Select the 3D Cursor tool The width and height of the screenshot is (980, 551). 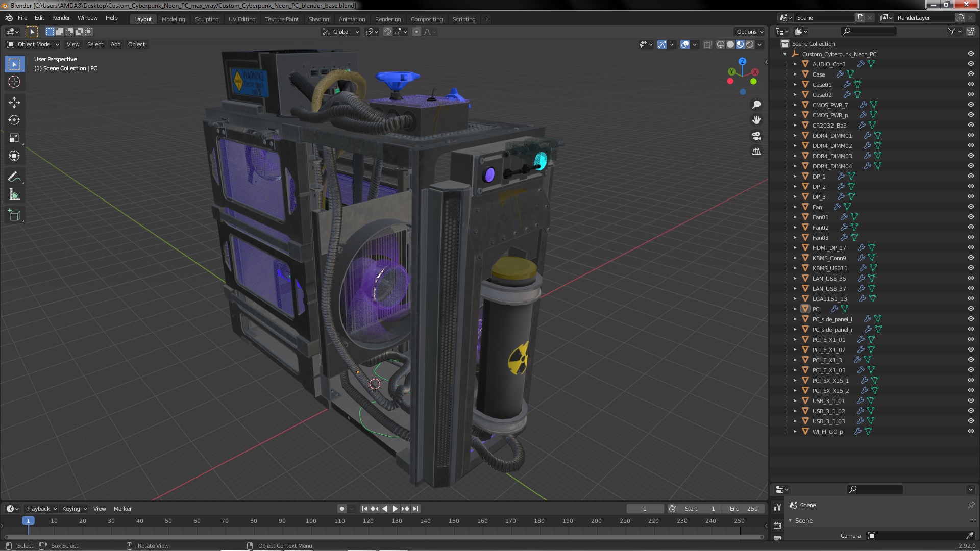[x=14, y=82]
